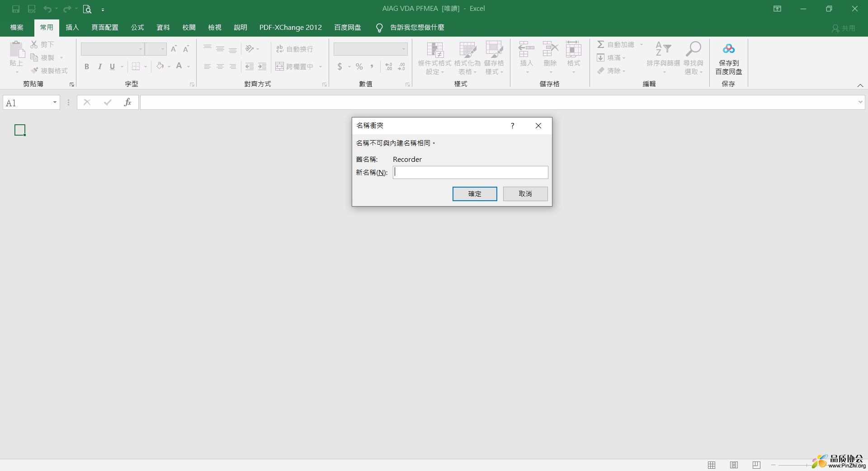This screenshot has height=471, width=868.
Task: Collapse the ribbon using the chevron
Action: coord(860,85)
